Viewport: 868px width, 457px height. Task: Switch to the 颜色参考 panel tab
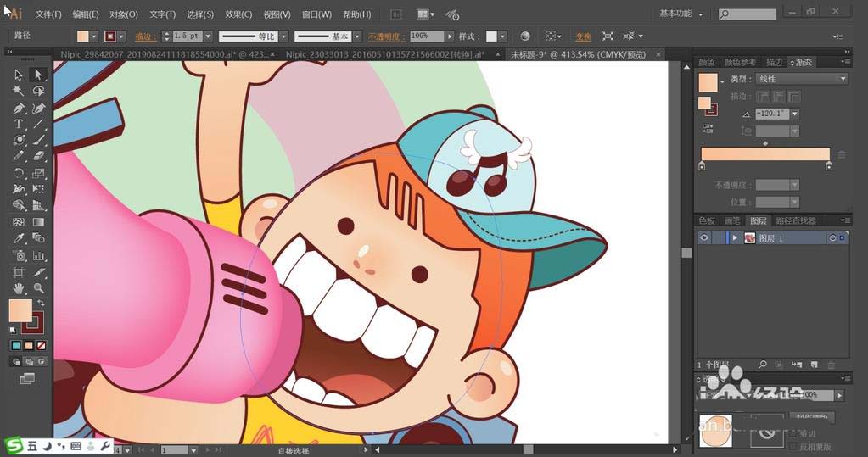(x=740, y=62)
